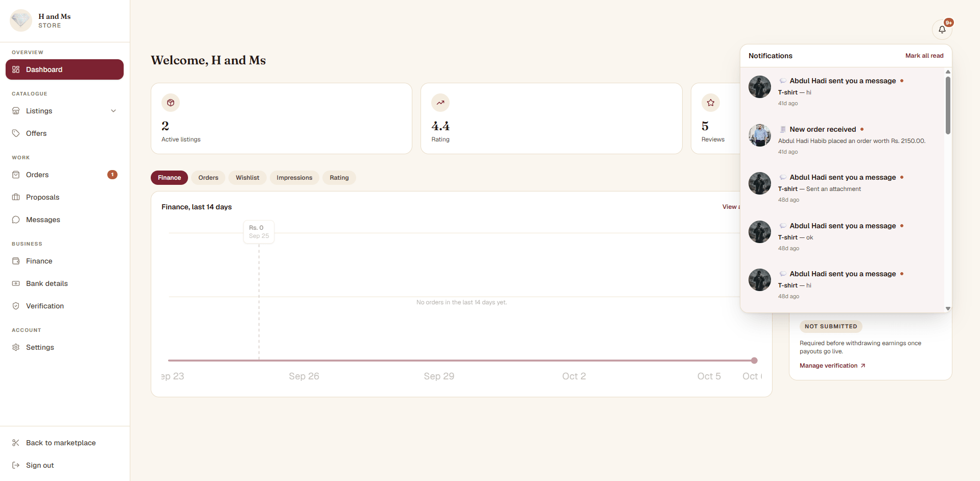Image resolution: width=980 pixels, height=481 pixels.
Task: Open the New order received notification
Action: [842, 140]
